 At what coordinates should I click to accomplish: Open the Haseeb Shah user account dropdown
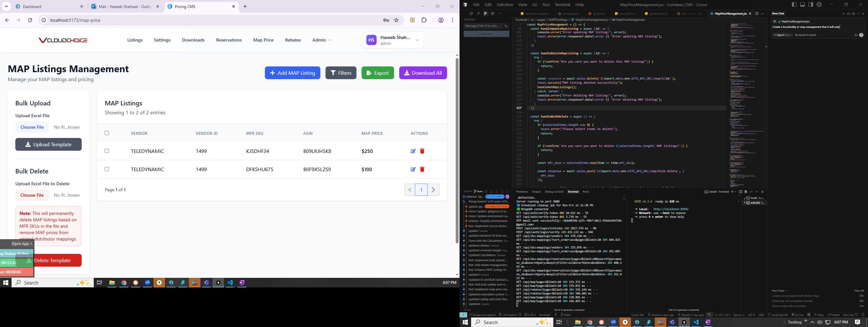[393, 40]
